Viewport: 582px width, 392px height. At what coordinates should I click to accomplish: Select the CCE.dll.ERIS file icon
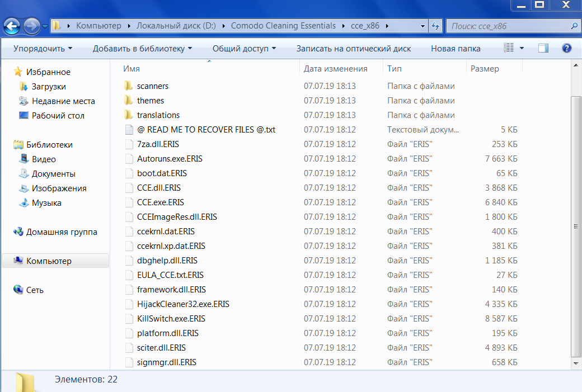coord(129,188)
